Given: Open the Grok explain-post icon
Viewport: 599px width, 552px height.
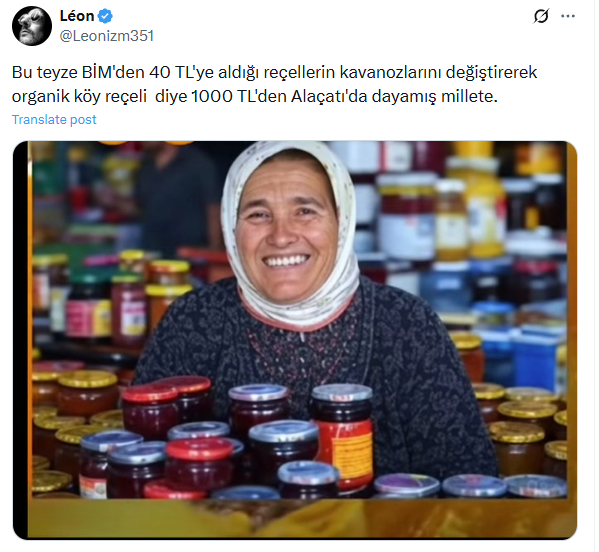Looking at the screenshot, I should click(541, 16).
